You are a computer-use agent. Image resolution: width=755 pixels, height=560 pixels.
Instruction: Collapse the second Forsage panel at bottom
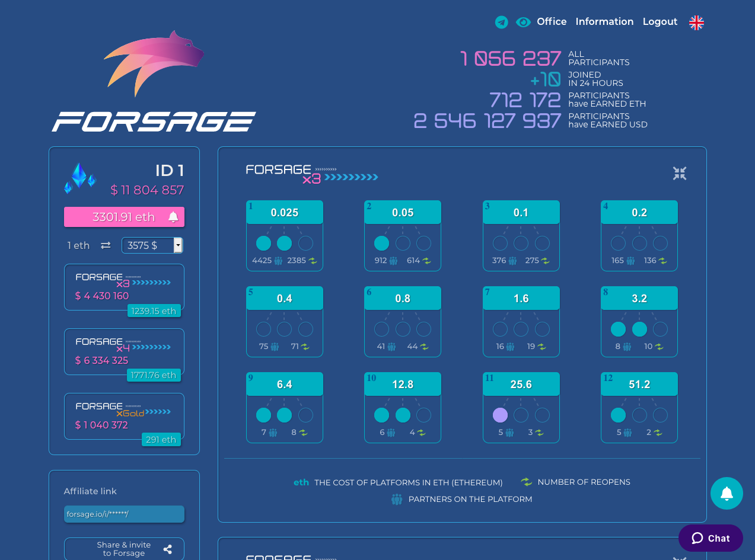pyautogui.click(x=680, y=558)
